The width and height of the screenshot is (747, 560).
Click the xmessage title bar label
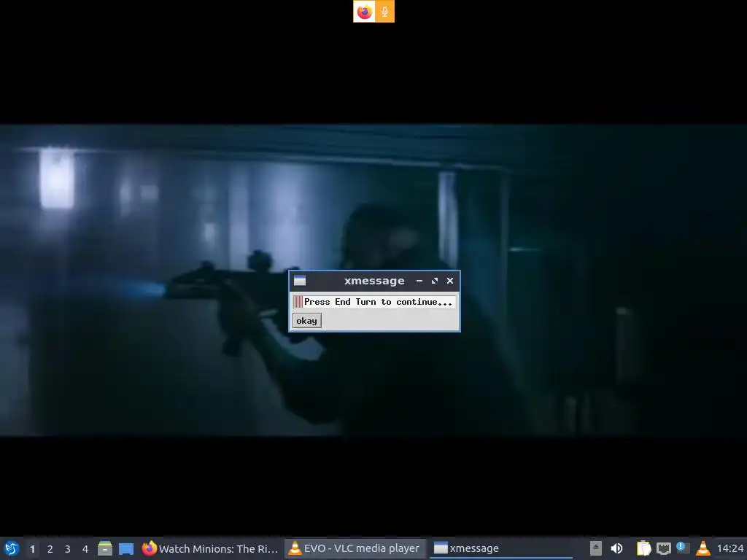pos(374,281)
